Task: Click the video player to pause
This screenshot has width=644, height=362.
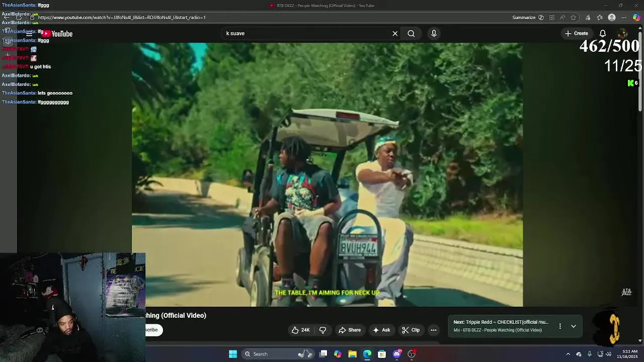Action: coord(327,174)
